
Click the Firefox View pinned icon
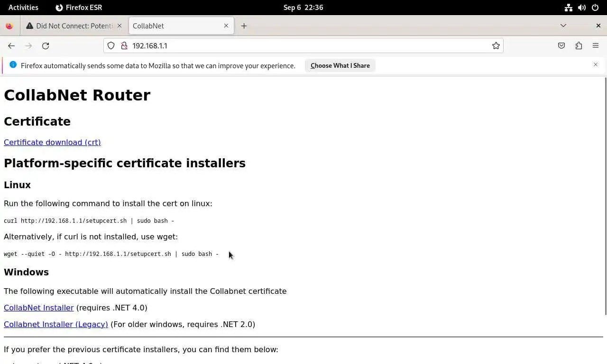point(9,26)
